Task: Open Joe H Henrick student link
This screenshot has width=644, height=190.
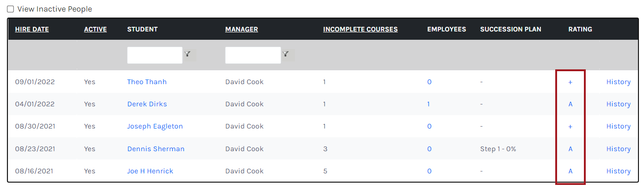Action: pyautogui.click(x=150, y=171)
